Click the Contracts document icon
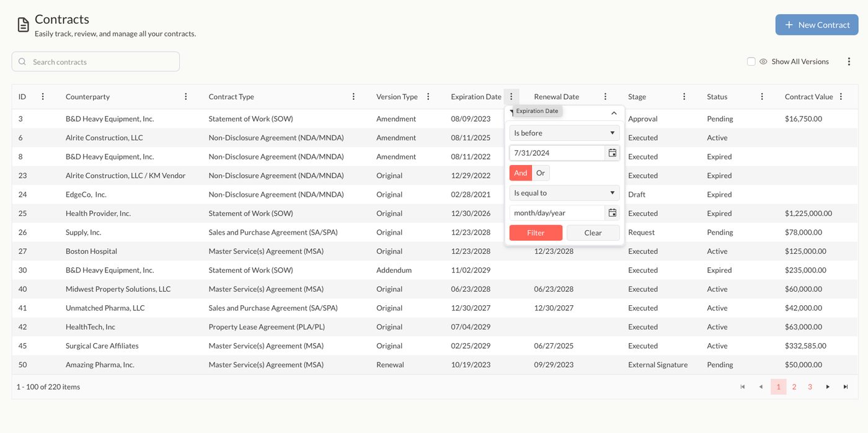 pos(23,25)
